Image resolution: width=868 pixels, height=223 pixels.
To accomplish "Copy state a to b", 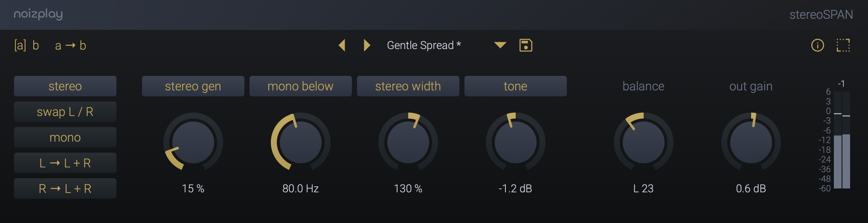I will tap(70, 46).
